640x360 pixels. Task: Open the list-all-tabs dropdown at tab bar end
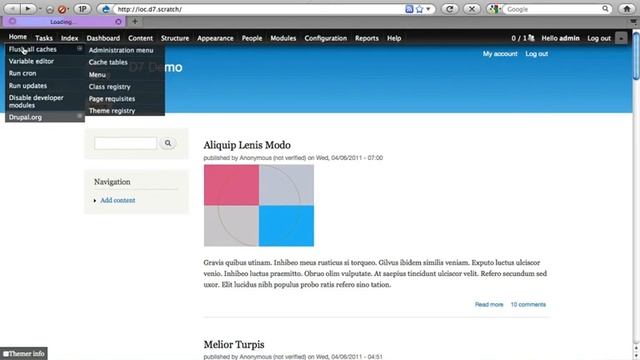(633, 22)
